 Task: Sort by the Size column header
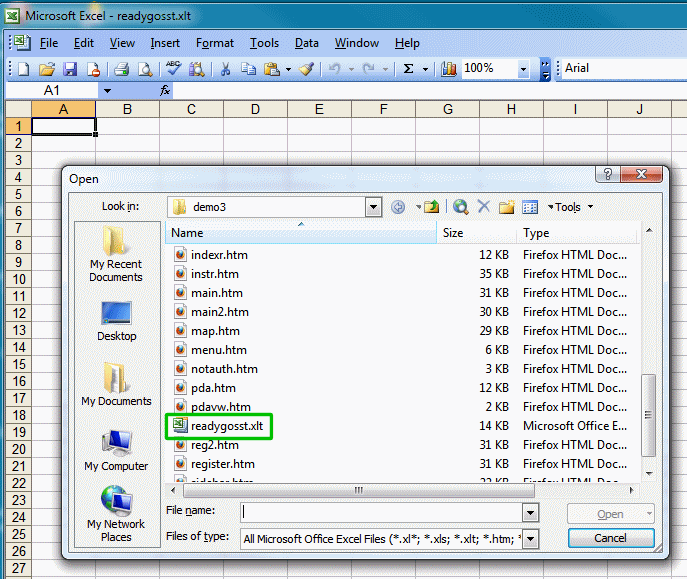tap(476, 233)
